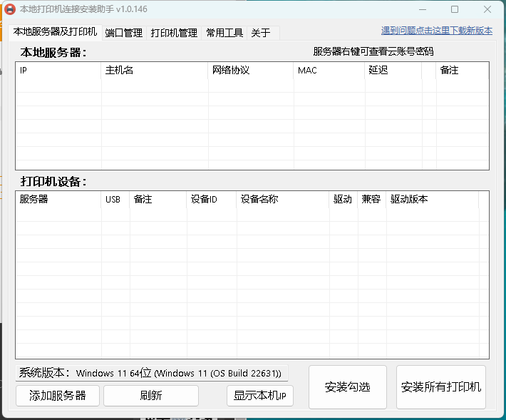The width and height of the screenshot is (506, 420).
Task: Click 安装所有打印机 button
Action: (x=440, y=387)
